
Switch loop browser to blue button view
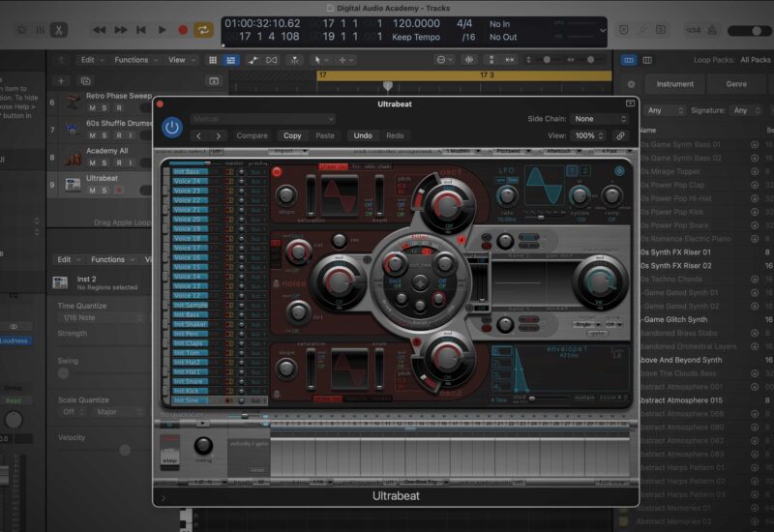pos(629,60)
